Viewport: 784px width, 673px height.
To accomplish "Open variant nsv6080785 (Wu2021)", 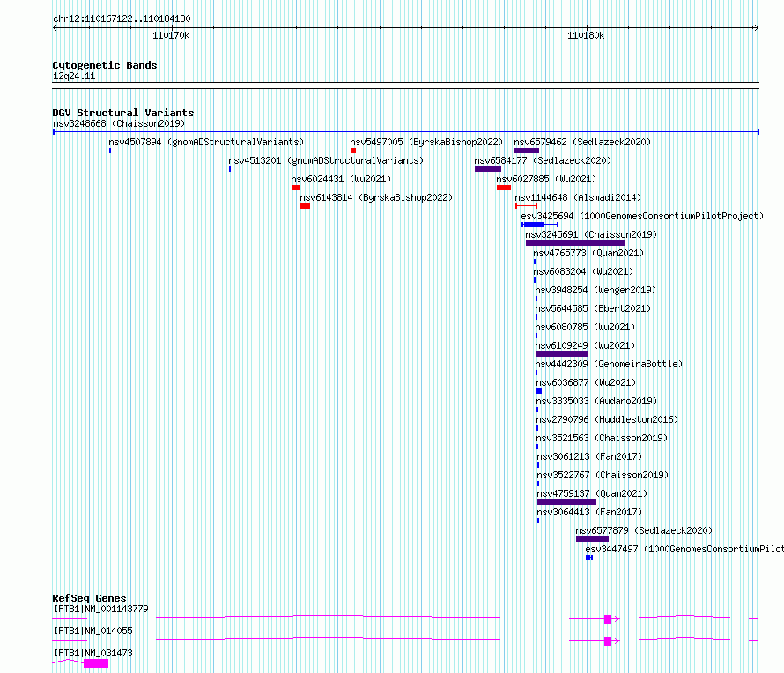I will coord(585,327).
